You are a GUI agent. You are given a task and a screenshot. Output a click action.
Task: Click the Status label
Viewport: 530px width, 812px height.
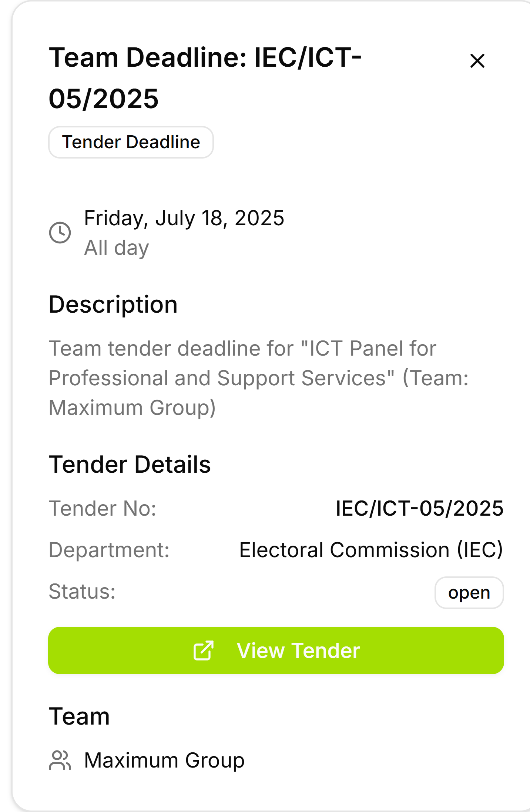point(82,592)
